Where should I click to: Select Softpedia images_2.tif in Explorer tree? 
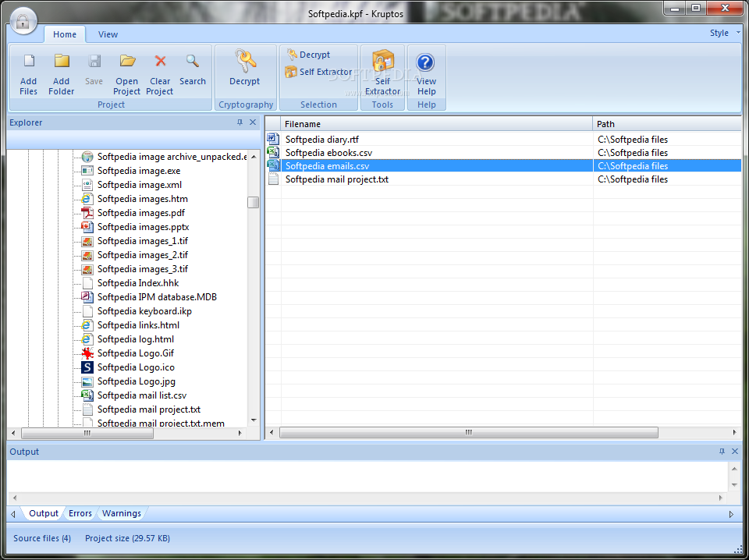click(x=142, y=255)
